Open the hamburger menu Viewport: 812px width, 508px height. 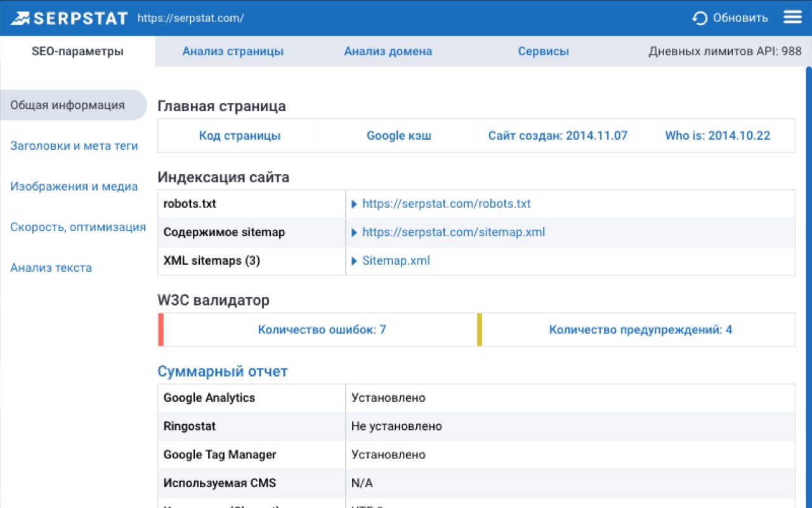point(792,17)
